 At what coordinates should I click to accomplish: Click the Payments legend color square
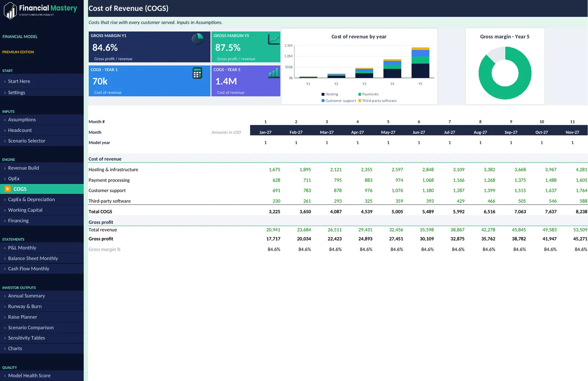[x=360, y=94]
